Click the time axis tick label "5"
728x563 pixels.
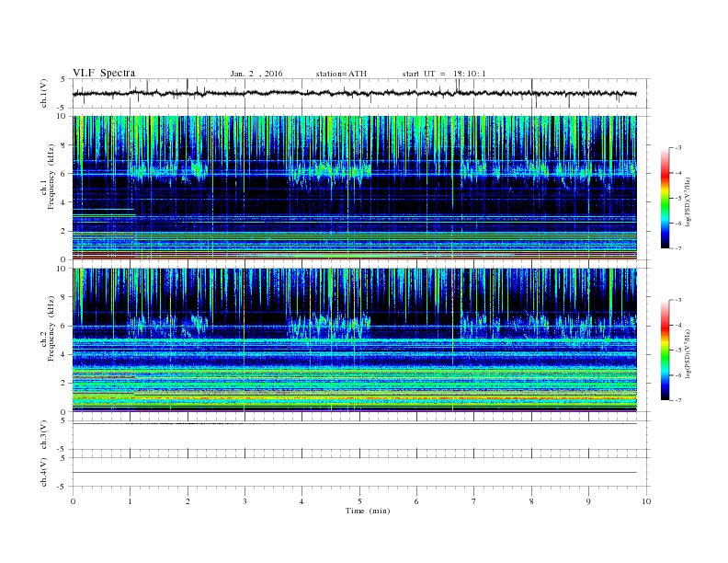[359, 501]
